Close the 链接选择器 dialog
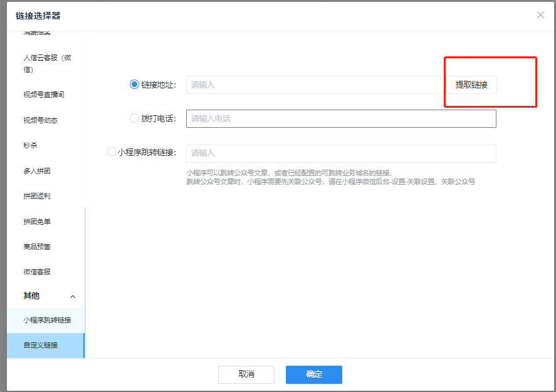Screen dimensions: 556x392 540,15
